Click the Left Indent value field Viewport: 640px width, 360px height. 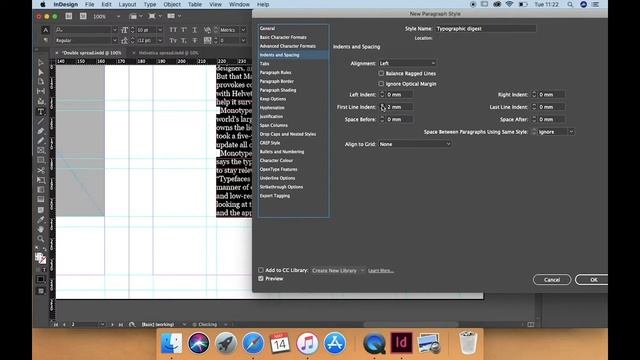click(399, 94)
